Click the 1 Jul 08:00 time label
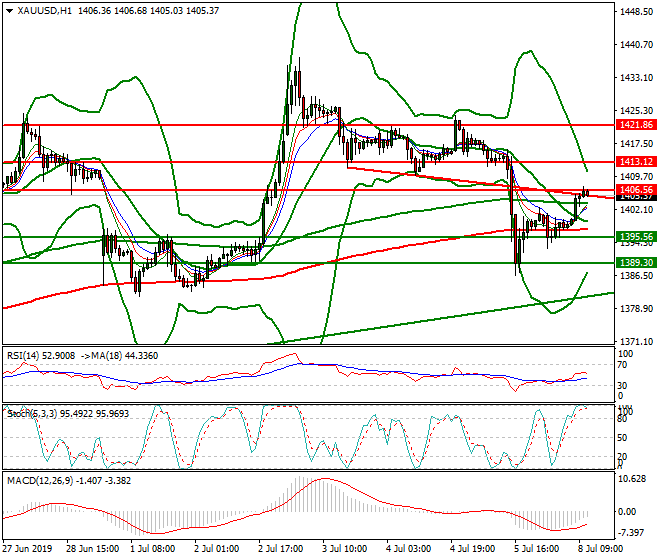Viewport: 660px width, 560px height. (152, 549)
